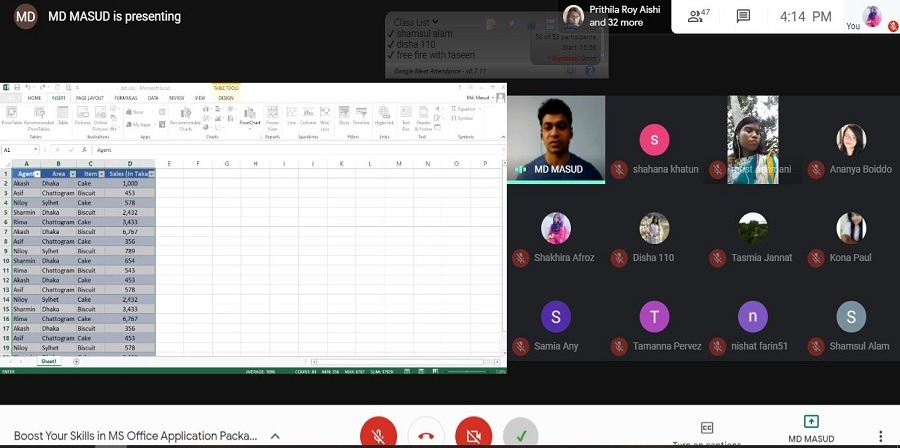Open the chat messages panel

click(743, 17)
